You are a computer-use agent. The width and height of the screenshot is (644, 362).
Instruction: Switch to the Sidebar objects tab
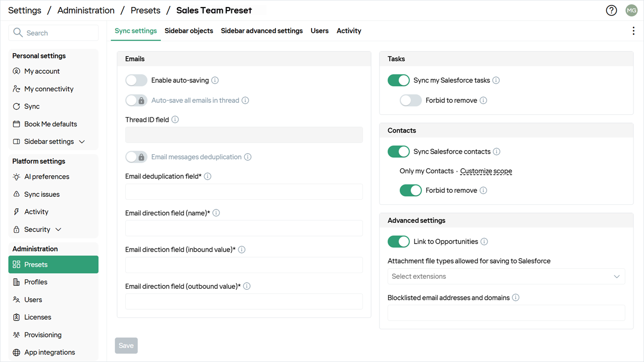(189, 31)
